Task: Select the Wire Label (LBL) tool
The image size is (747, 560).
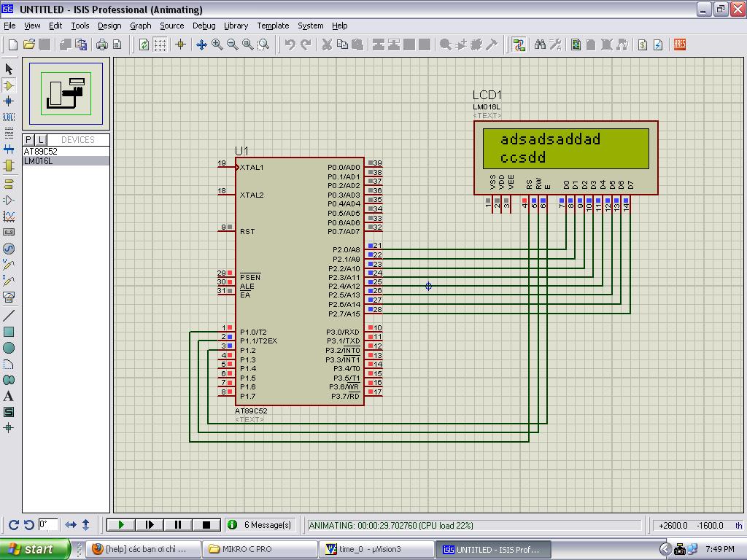Action: [x=9, y=117]
